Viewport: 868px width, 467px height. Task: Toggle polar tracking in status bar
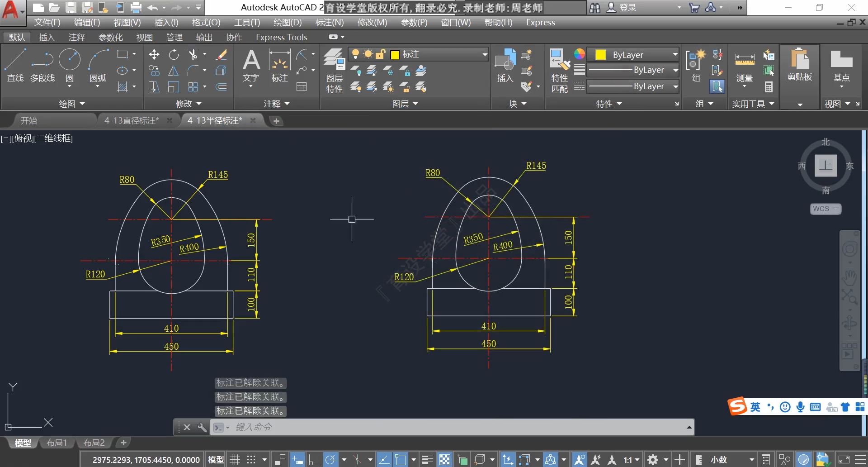[330, 460]
